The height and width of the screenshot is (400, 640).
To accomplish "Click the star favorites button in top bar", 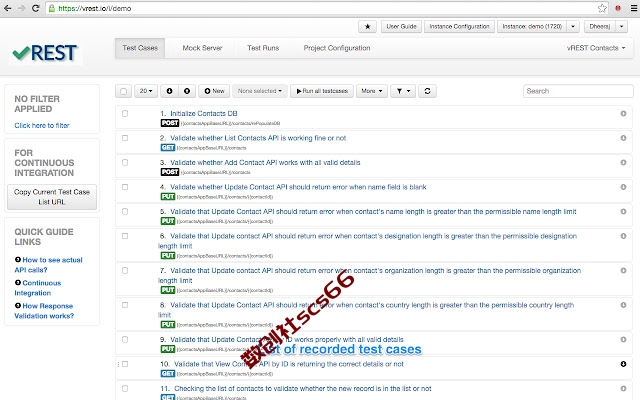I will 367,27.
